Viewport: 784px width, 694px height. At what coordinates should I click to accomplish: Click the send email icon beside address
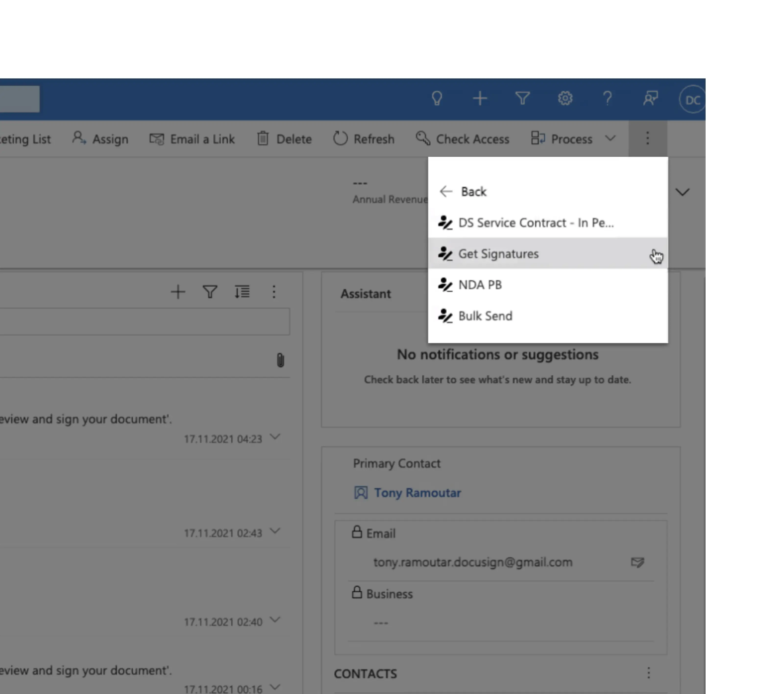pos(637,562)
